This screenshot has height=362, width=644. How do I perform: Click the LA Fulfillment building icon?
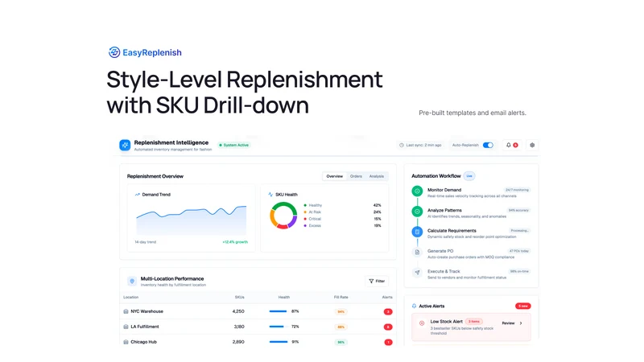tap(126, 327)
